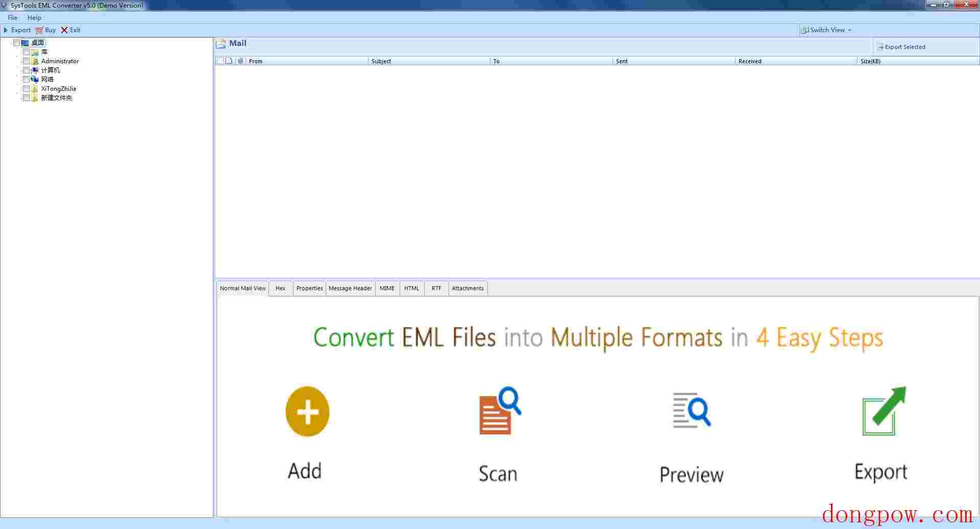Sort by the Subject column header
Screen dimensions: 980x529
pyautogui.click(x=429, y=61)
